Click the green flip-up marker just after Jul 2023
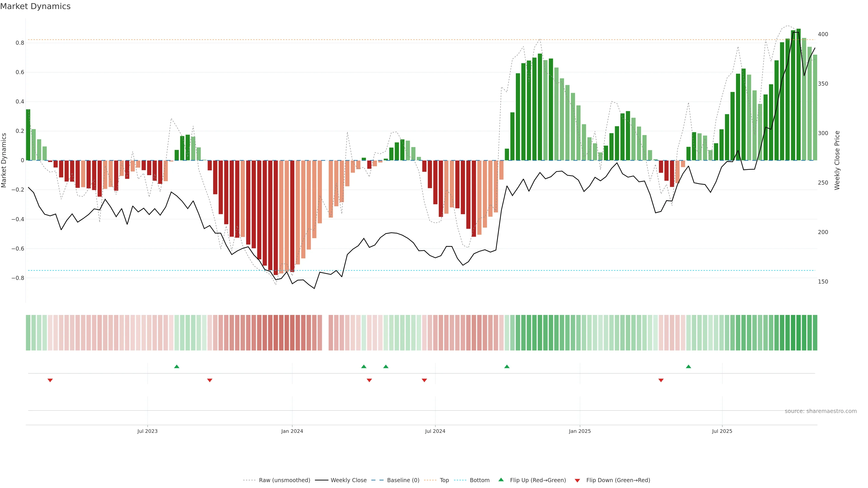Screen dimensions: 868x488 click(x=177, y=366)
